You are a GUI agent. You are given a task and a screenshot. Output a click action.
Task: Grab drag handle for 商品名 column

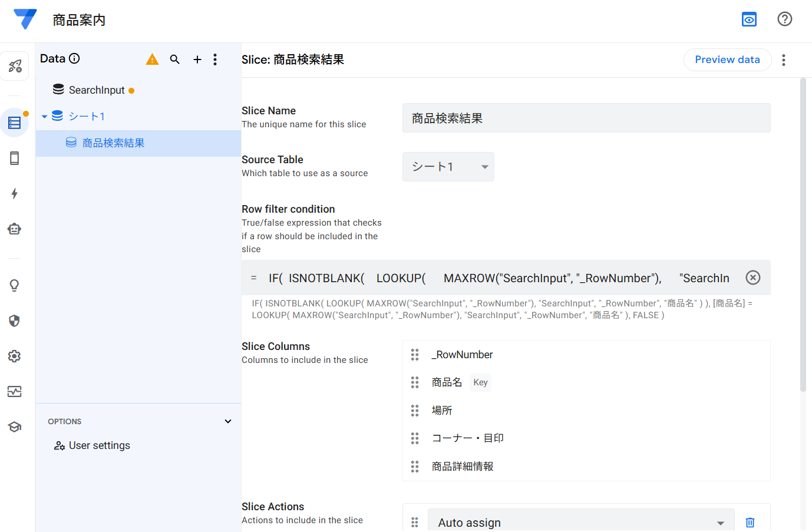[415, 382]
